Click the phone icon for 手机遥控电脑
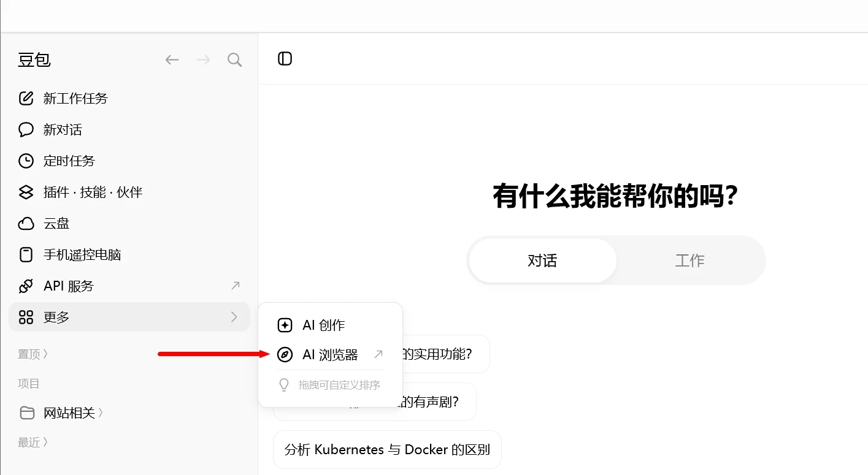 [26, 254]
